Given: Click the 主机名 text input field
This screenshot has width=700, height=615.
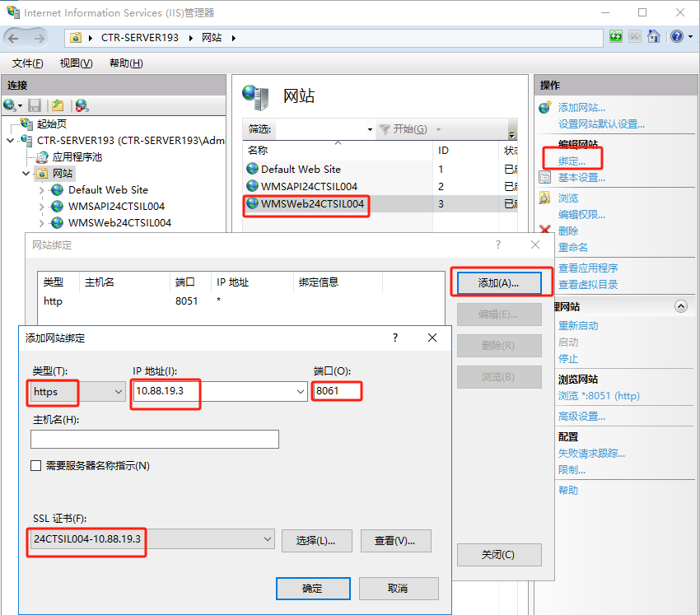Looking at the screenshot, I should (x=155, y=440).
